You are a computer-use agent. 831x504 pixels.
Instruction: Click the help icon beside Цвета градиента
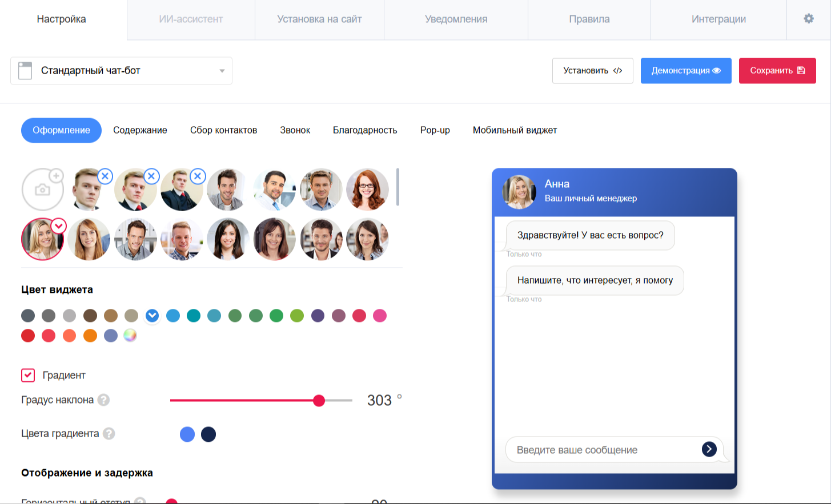coord(109,434)
